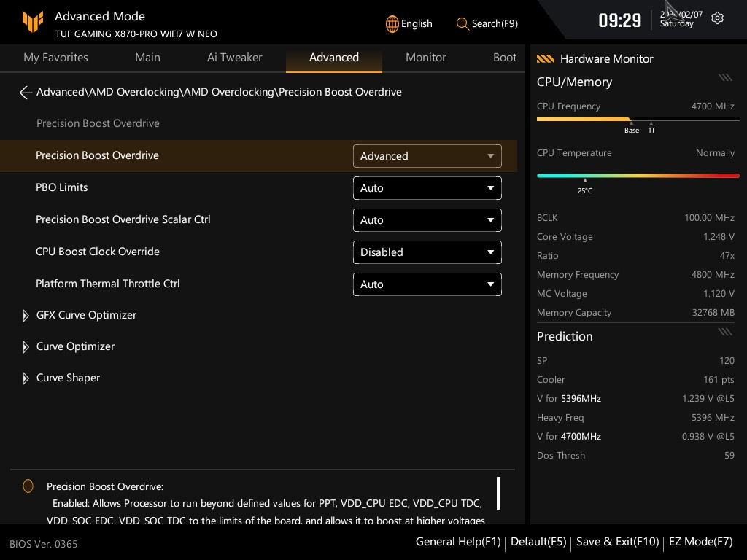Click the back arrow in breadcrumb path
This screenshot has height=560, width=747.
coord(26,92)
